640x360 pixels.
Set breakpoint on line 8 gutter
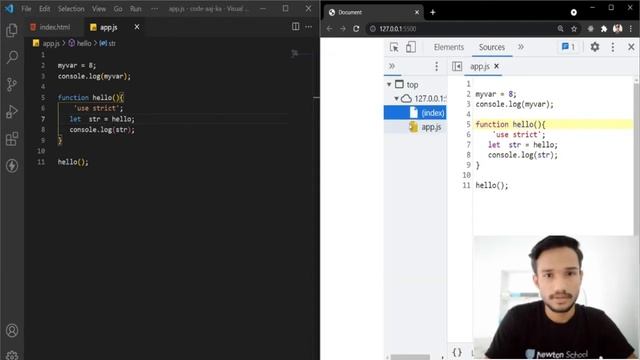pyautogui.click(x=468, y=155)
